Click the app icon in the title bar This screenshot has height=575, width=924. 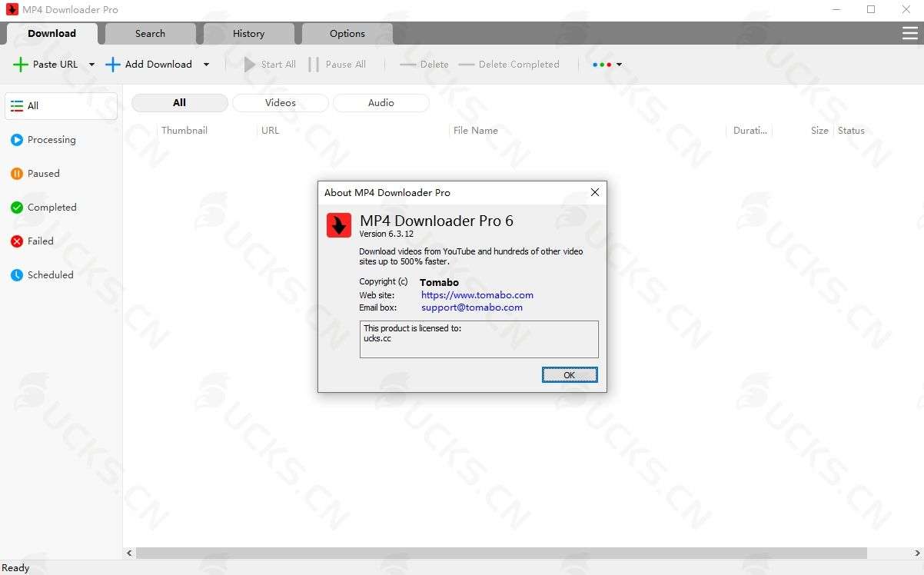(x=12, y=10)
